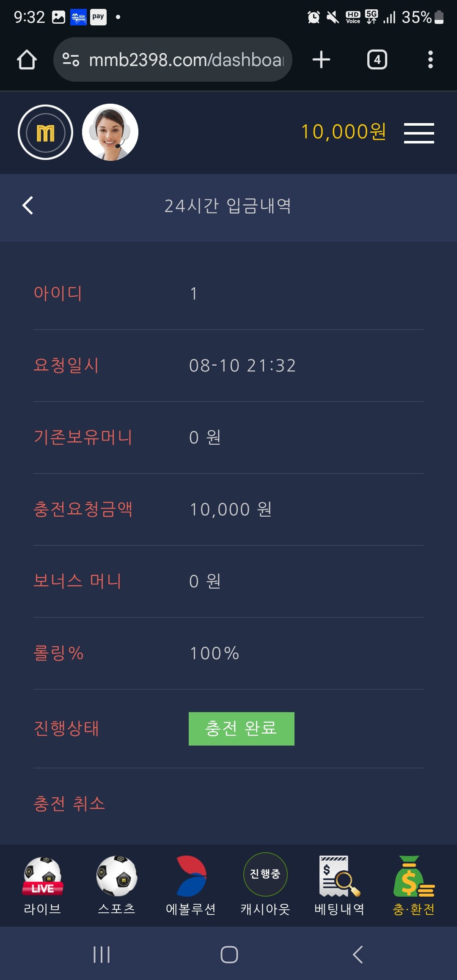This screenshot has width=457, height=980.
Task: Focus the mmb2398.com address bar
Action: tap(186, 60)
